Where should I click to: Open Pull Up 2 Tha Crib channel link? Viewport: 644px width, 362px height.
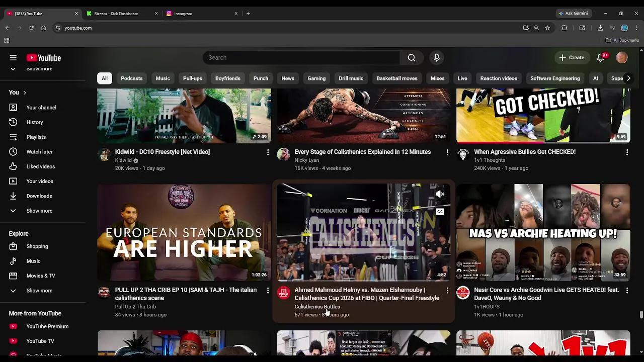[135, 307]
